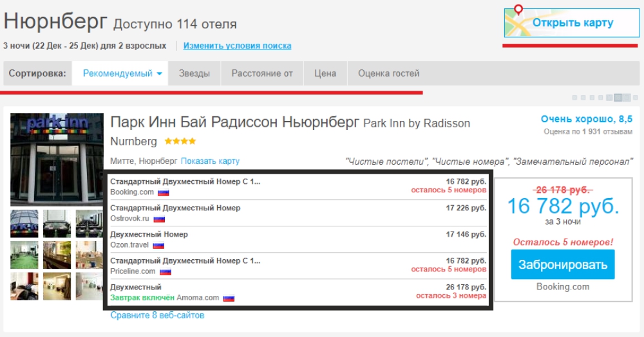
Task: Click the hotel's four-star rating icons
Action: [180, 141]
